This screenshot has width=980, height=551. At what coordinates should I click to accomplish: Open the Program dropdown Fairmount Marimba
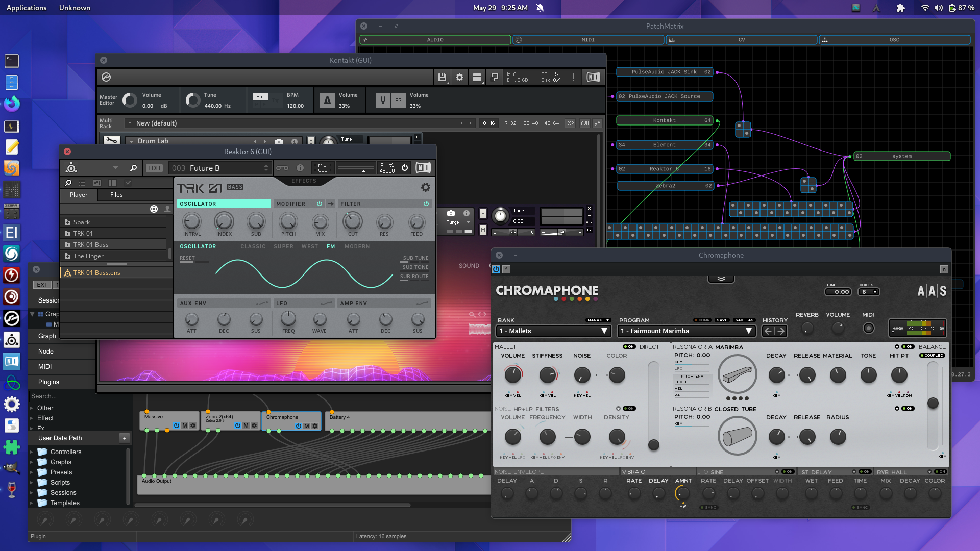coord(686,331)
